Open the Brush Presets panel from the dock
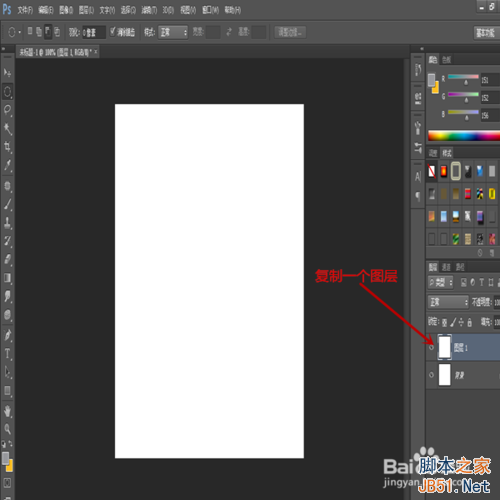500x500 pixels. [x=418, y=147]
